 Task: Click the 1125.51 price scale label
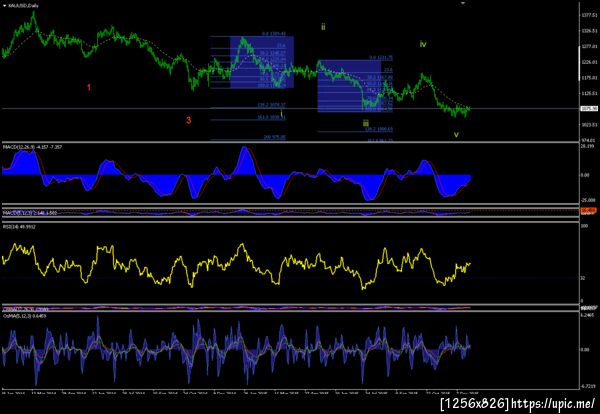[589, 93]
